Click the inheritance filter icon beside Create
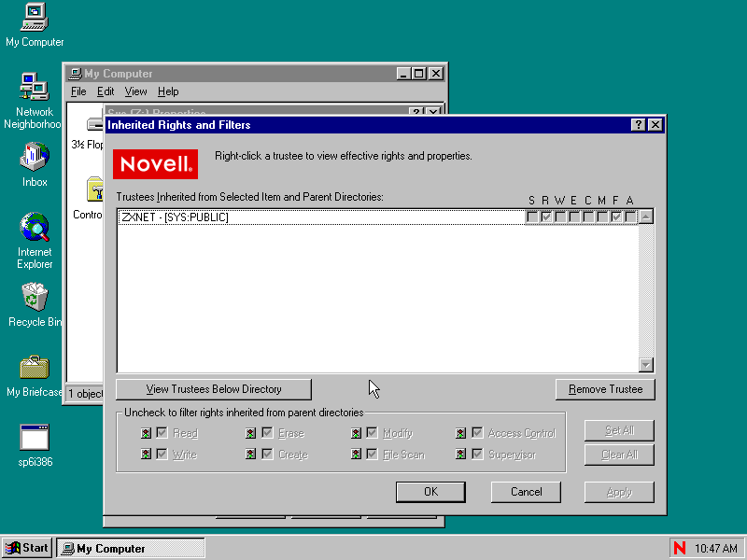This screenshot has height=560, width=747. click(250, 455)
